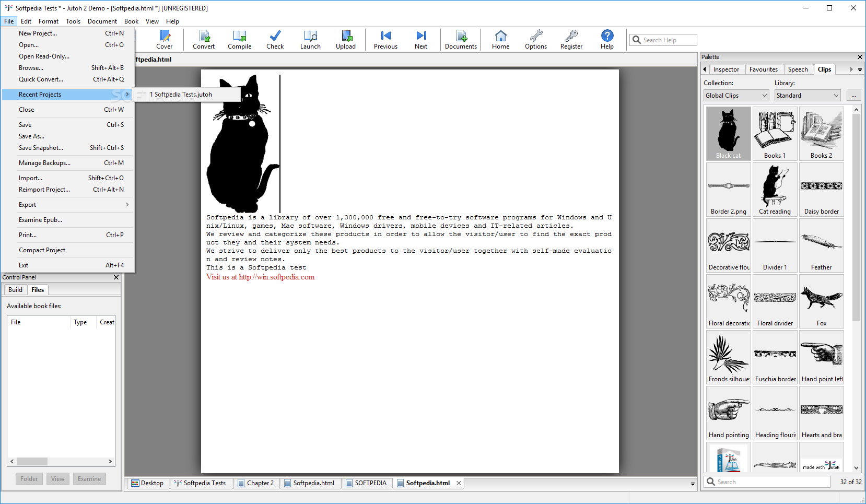Click the View button in Files panel
This screenshot has height=504, width=866.
click(57, 479)
